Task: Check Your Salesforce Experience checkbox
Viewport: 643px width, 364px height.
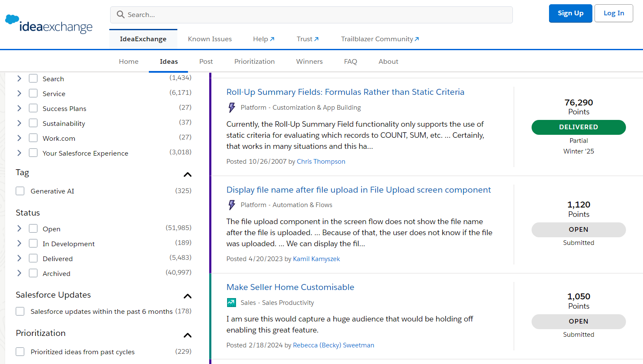Action: (x=33, y=153)
